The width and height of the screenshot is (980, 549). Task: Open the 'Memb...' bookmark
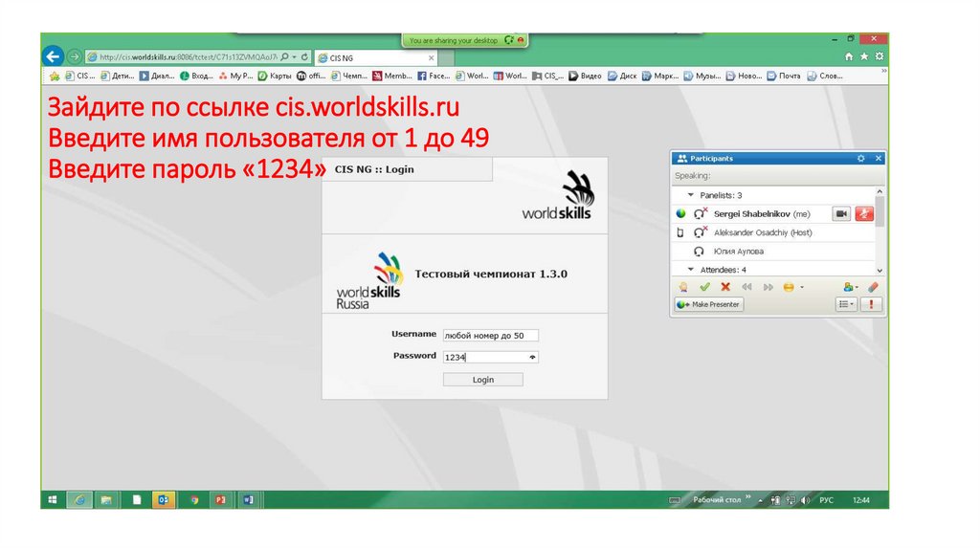point(391,77)
